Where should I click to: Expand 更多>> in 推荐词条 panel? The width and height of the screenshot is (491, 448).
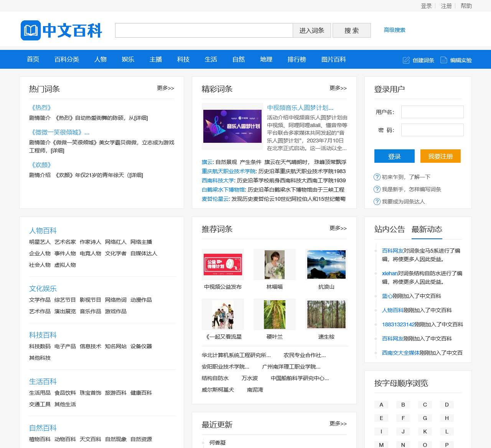point(338,228)
